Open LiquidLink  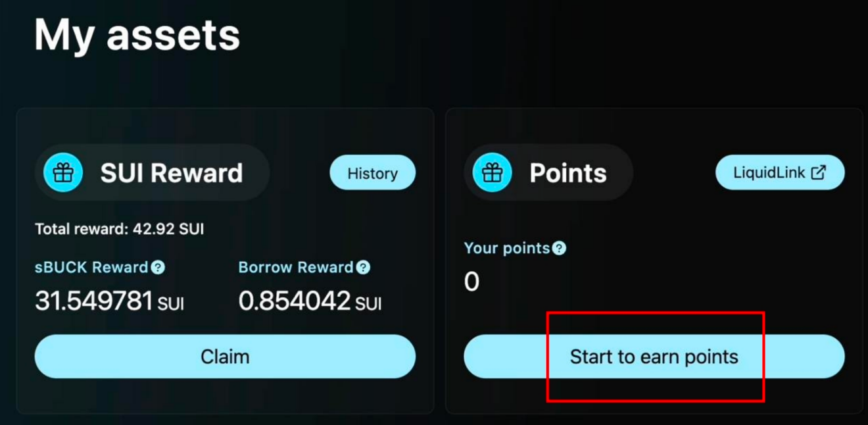click(780, 172)
